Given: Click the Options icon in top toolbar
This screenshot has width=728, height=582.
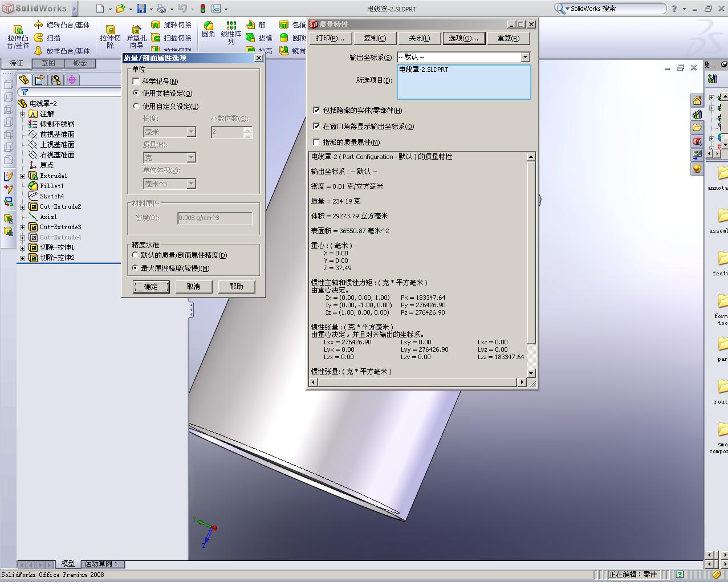Looking at the screenshot, I should [216, 9].
